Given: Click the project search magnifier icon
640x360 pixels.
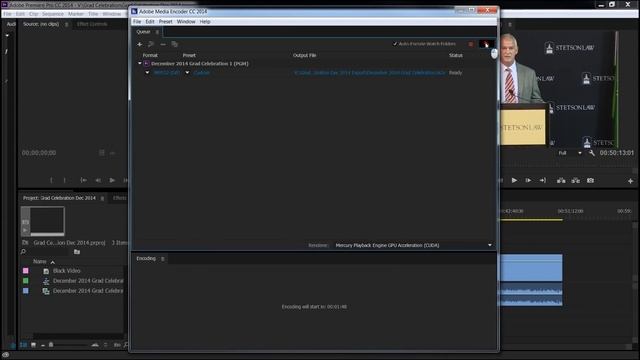Looking at the screenshot, I should point(23,252).
